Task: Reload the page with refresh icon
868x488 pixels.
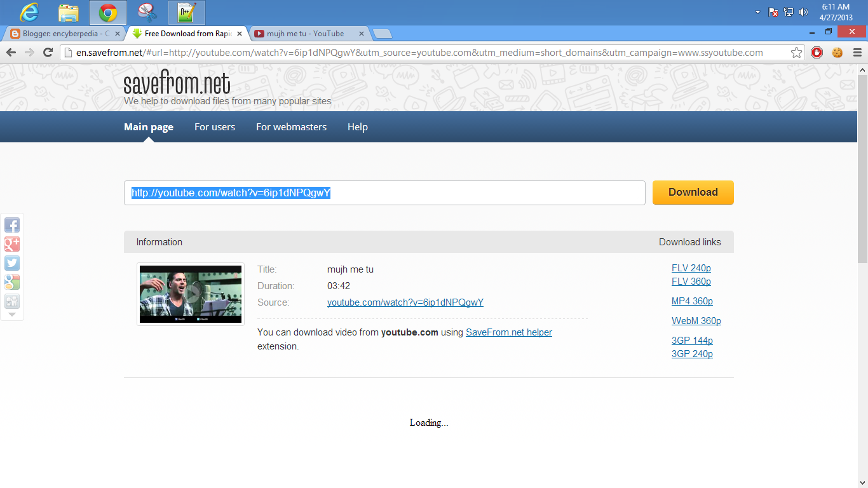Action: pos(48,53)
